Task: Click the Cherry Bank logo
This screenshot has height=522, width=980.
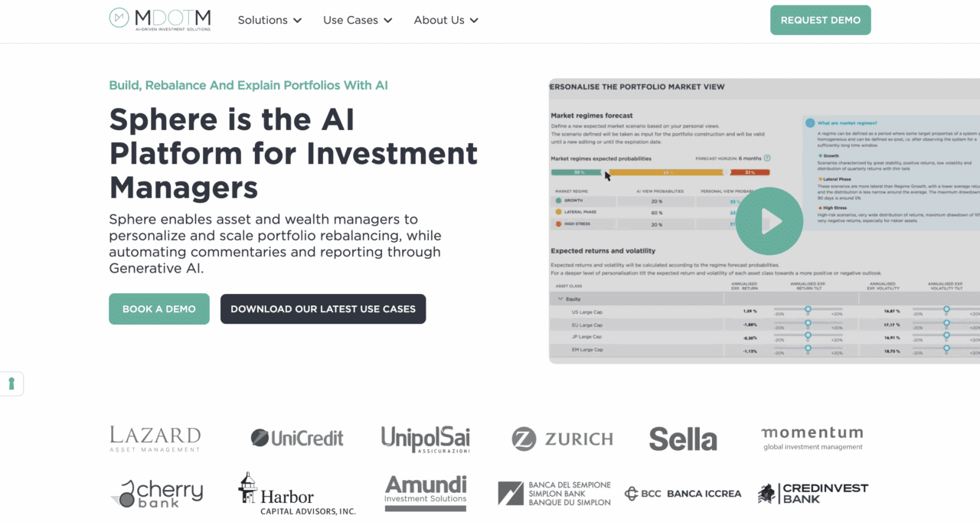Action: pos(157,494)
